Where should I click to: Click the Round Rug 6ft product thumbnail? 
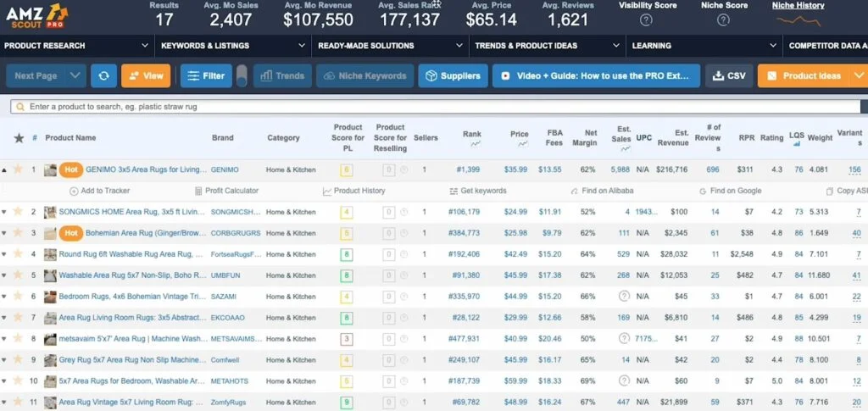50,254
